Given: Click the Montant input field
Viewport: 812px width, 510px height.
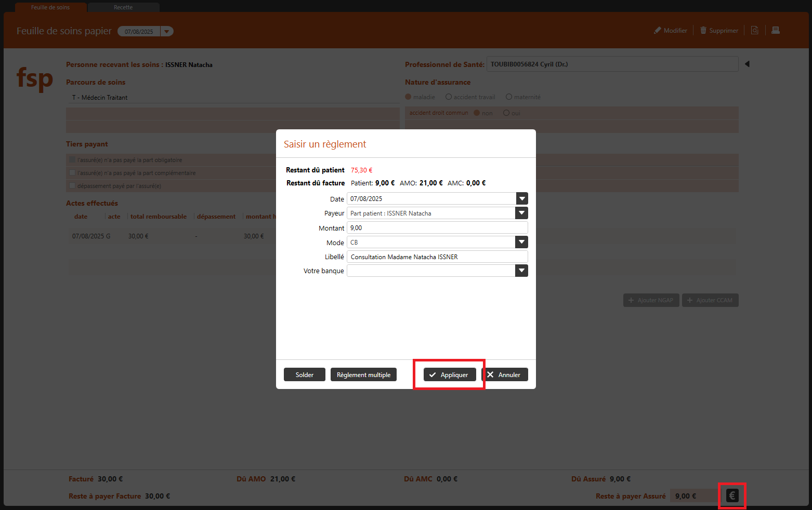Looking at the screenshot, I should pos(437,227).
